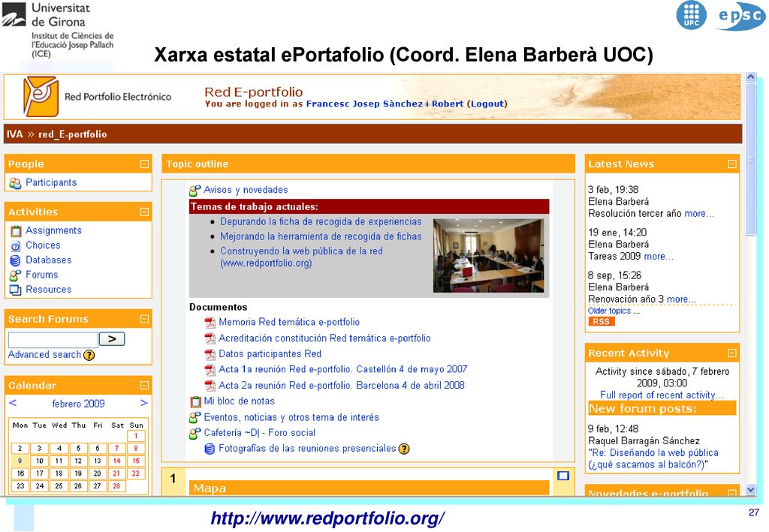
Task: Click PDF icon beside Memoria Red temática
Action: pyautogui.click(x=210, y=323)
